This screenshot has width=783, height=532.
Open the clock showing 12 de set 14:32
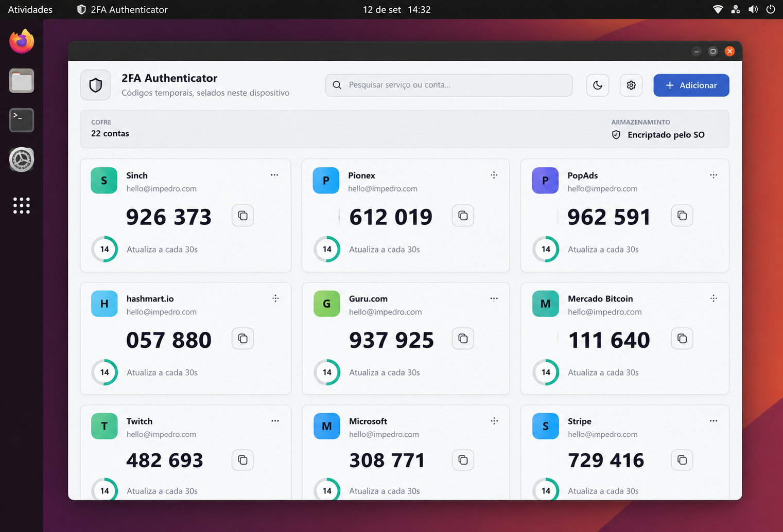pyautogui.click(x=396, y=9)
